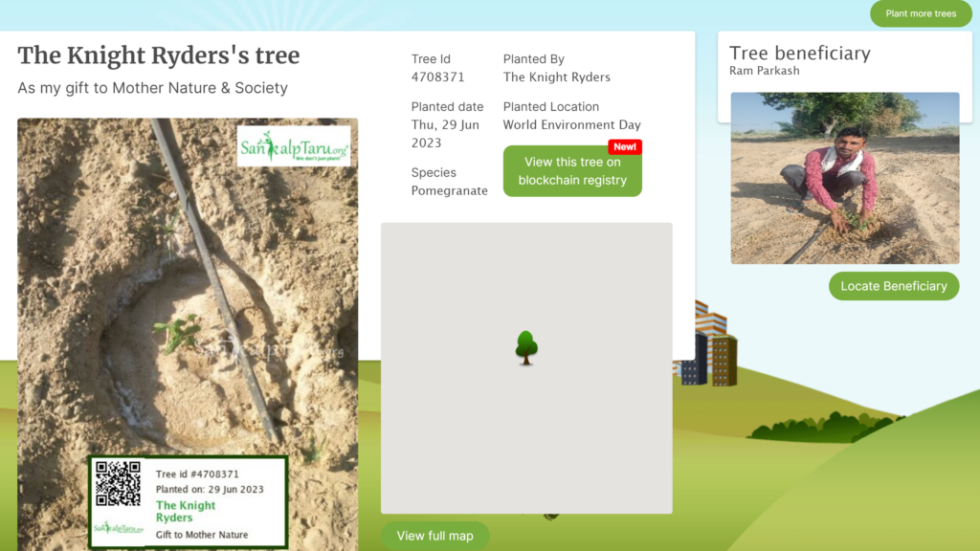
Task: Click the Plant more trees button
Action: click(921, 13)
